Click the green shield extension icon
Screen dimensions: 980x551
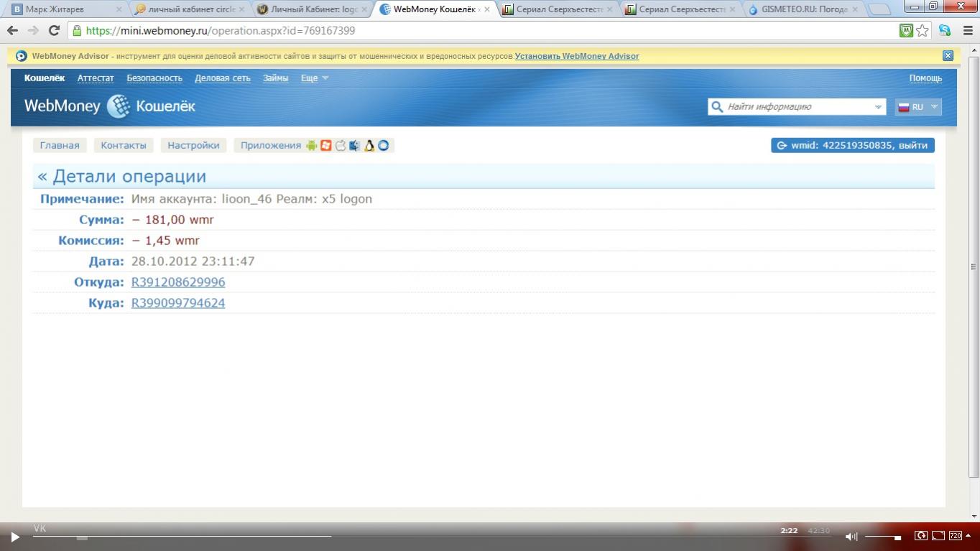(x=906, y=31)
